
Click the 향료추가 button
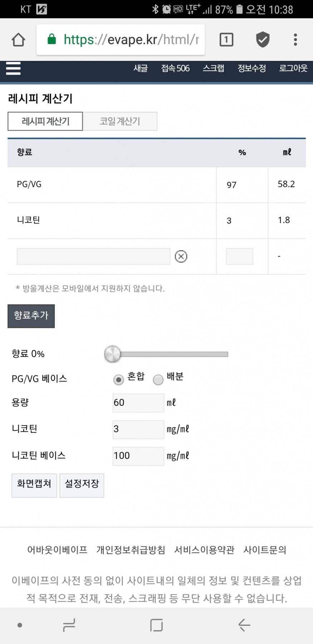[31, 316]
